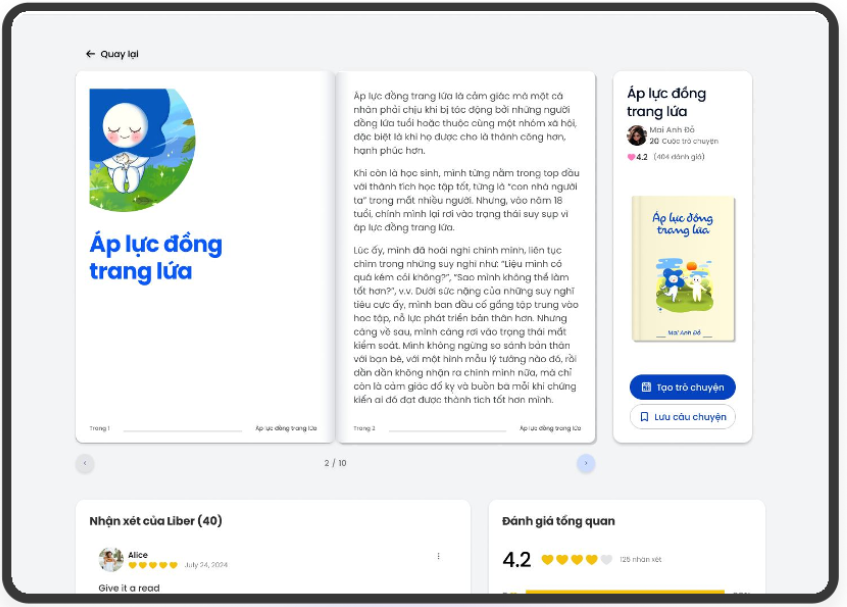The image size is (847, 607).
Task: Go to the previous page with left arrow
Action: (85, 463)
